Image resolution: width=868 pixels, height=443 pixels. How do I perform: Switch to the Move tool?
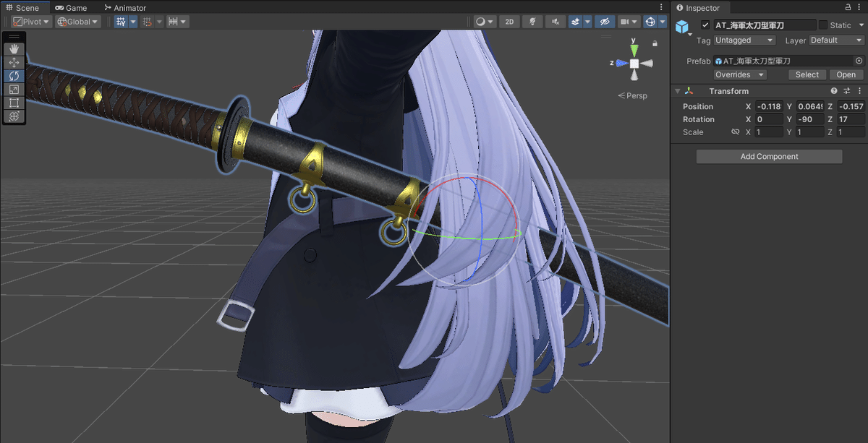(x=14, y=62)
